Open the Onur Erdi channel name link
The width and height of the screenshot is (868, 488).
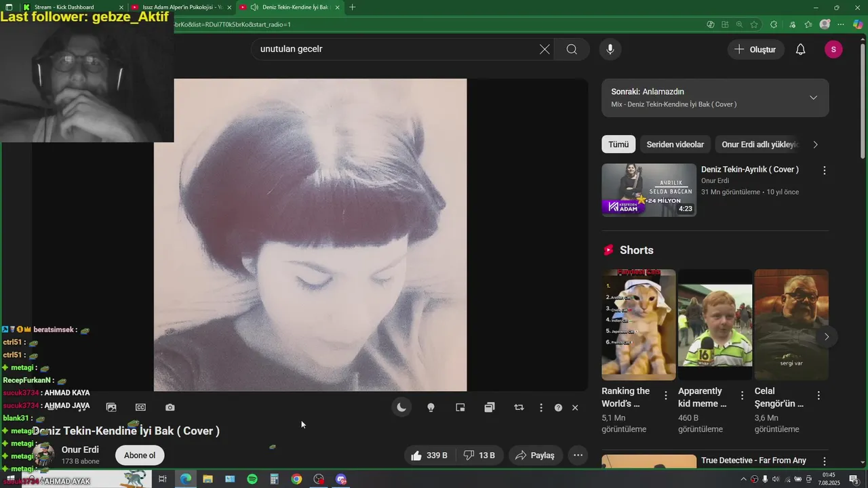coord(80,449)
